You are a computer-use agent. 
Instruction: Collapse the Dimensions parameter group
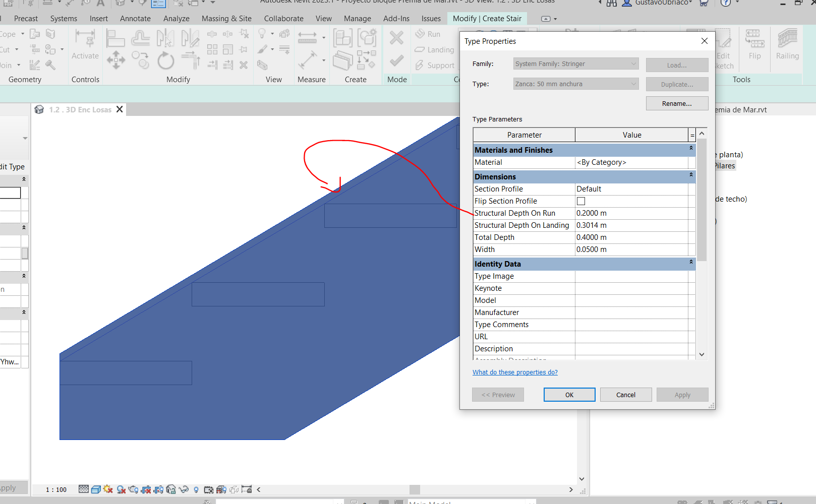pos(691,175)
